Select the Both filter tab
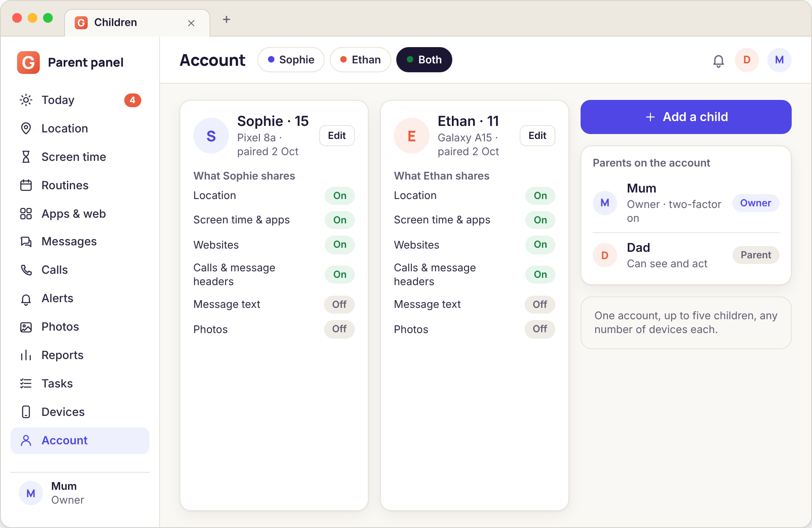Viewport: 812px width, 528px height. (x=424, y=60)
